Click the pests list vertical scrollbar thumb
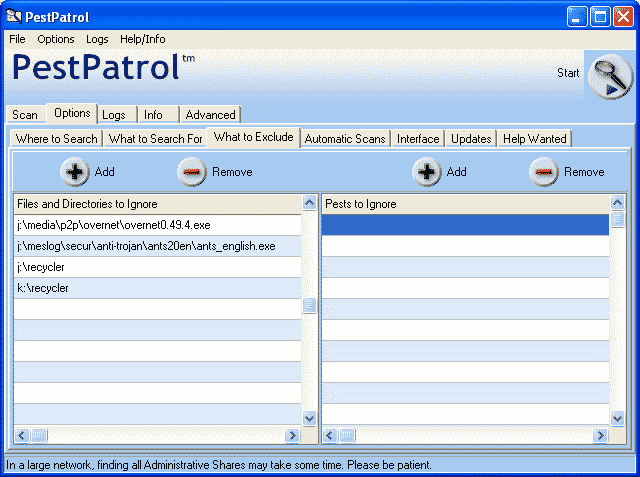This screenshot has width=640, height=477. [x=617, y=219]
